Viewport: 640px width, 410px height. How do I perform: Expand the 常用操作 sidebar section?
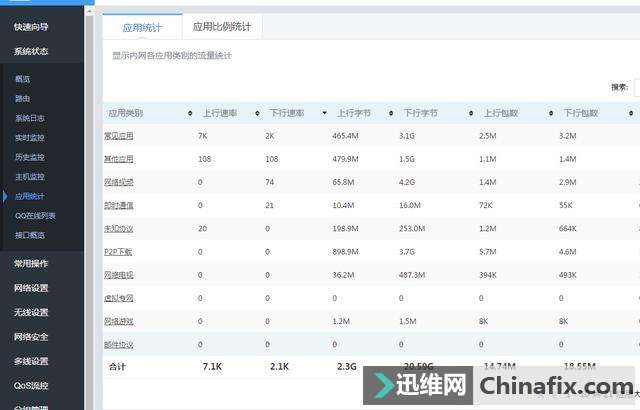(x=31, y=263)
